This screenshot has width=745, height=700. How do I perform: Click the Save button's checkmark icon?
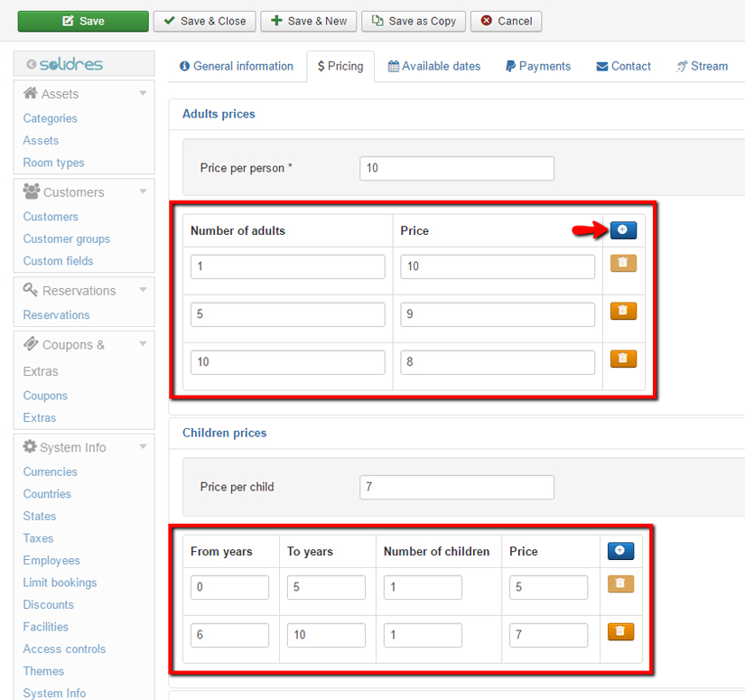click(67, 21)
